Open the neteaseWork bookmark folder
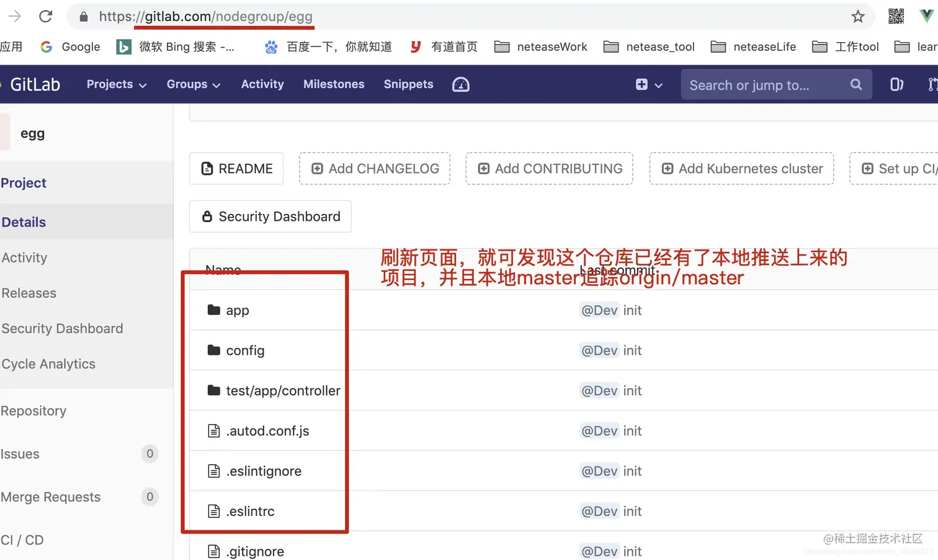The height and width of the screenshot is (560, 938). 541,47
